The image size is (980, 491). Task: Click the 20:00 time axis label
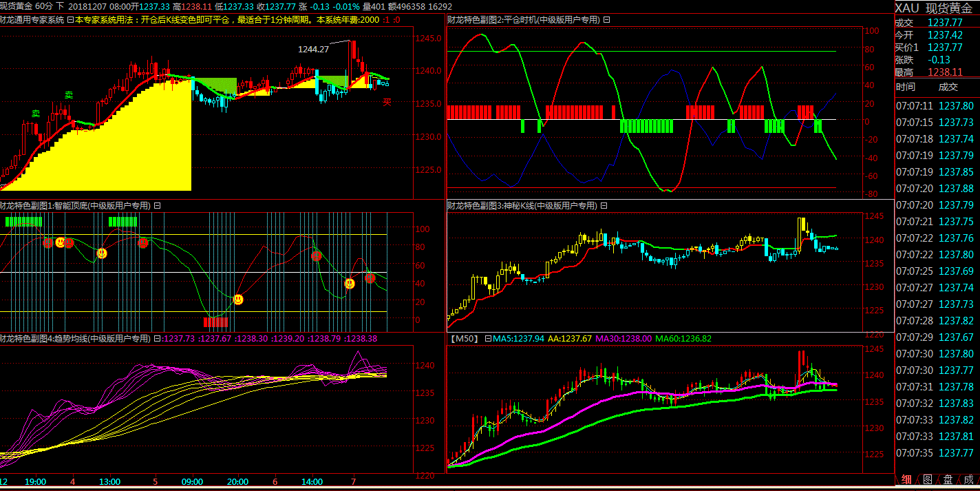click(237, 481)
